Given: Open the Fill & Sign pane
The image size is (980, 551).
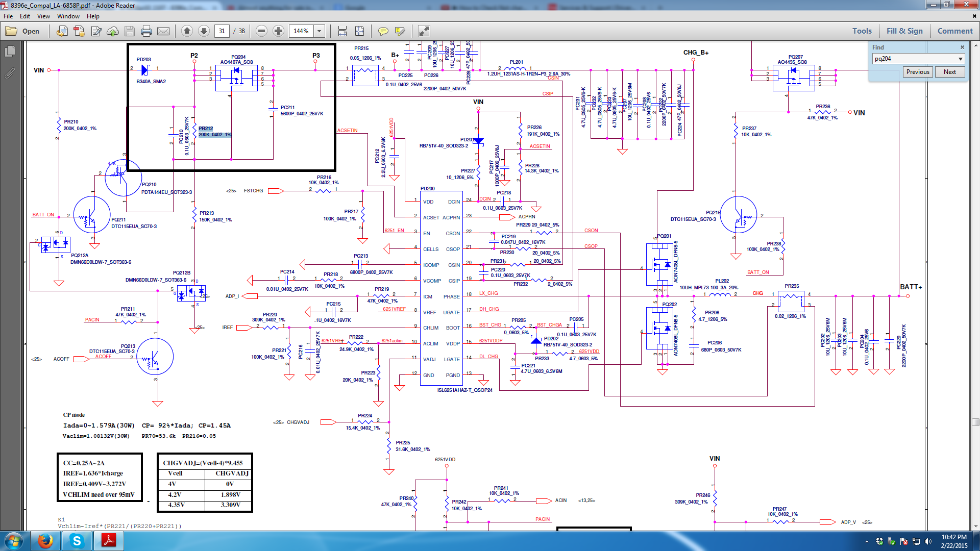Looking at the screenshot, I should (x=904, y=31).
